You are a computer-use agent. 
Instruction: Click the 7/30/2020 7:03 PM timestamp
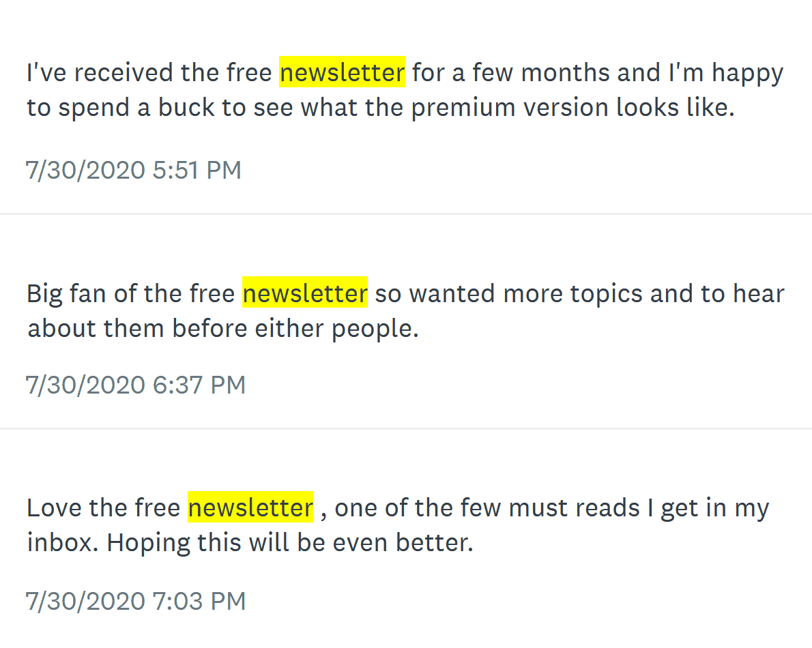136,601
